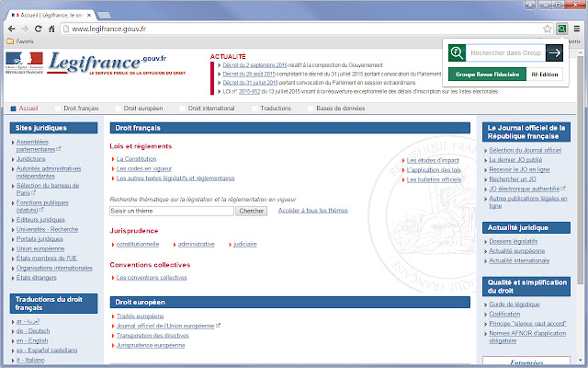
Task: Open constitutionnelle jurisprudence link
Action: pos(138,244)
